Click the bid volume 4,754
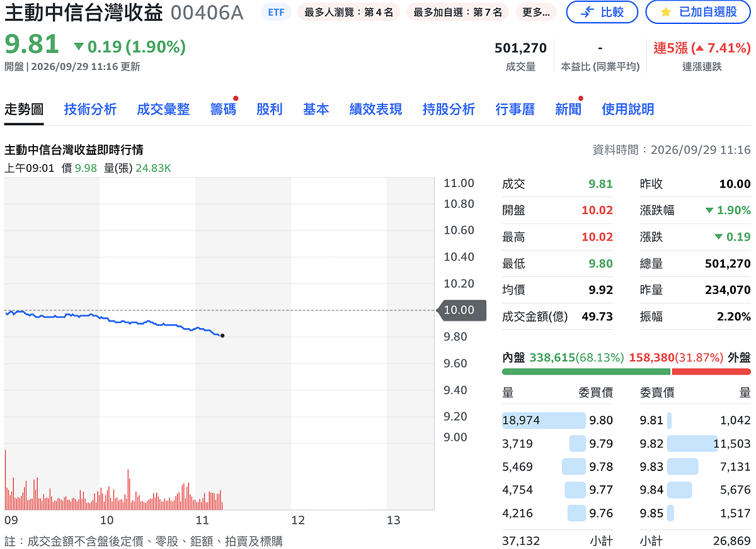Viewport: 756px width, 549px height. tap(517, 490)
